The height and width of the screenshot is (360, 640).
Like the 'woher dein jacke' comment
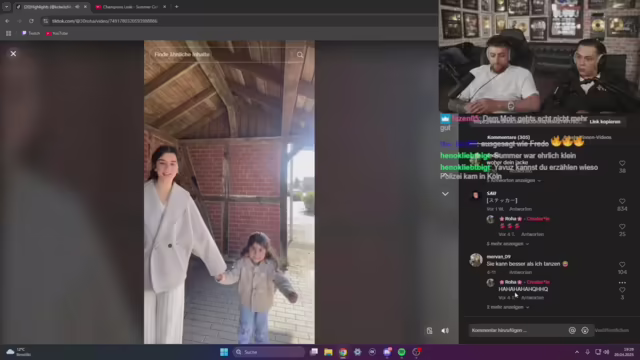point(622,163)
